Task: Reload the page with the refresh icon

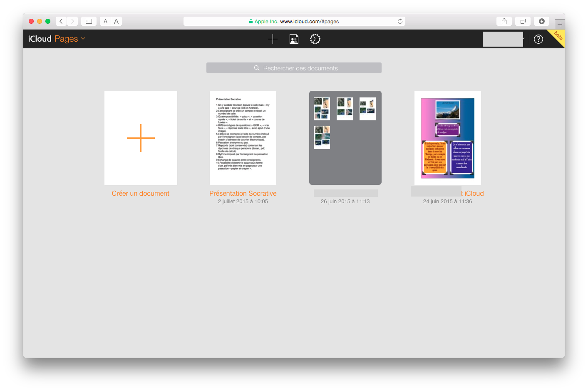Action: [x=400, y=21]
